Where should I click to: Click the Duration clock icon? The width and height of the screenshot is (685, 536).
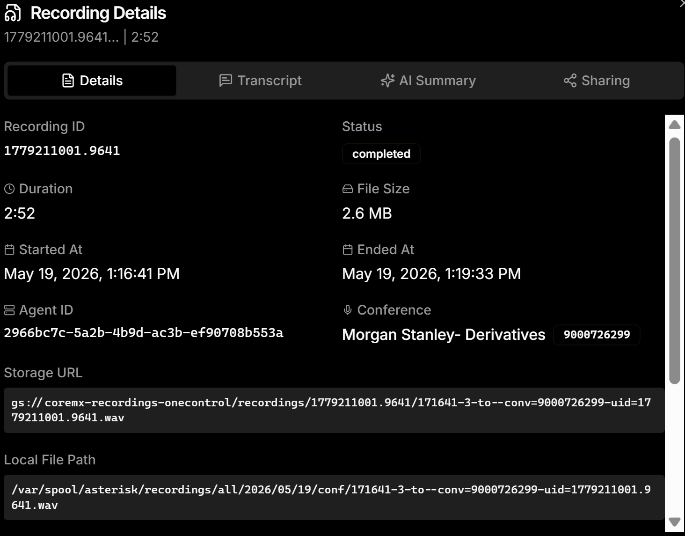click(9, 189)
